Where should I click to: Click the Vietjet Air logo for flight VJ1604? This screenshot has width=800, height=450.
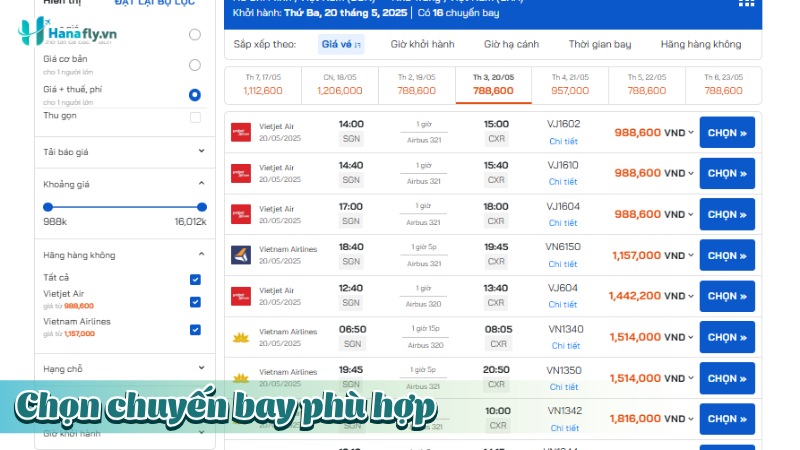tap(241, 214)
